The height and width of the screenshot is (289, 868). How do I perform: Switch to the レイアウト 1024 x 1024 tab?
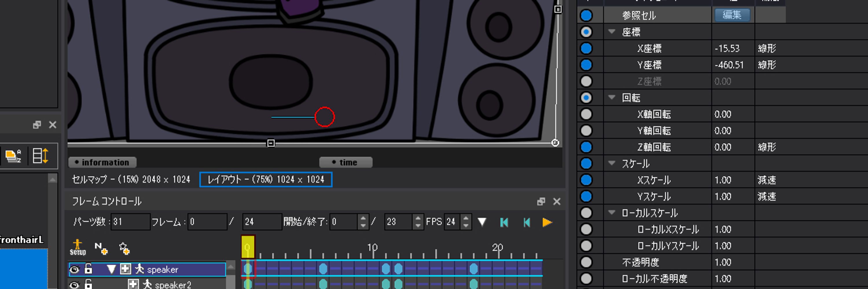click(x=266, y=180)
